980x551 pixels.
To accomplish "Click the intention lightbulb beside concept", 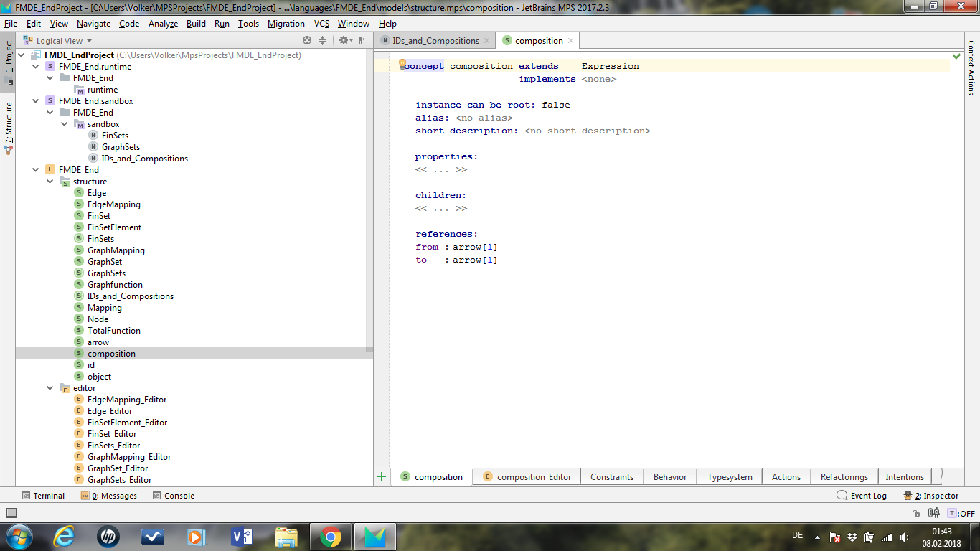I will point(402,64).
